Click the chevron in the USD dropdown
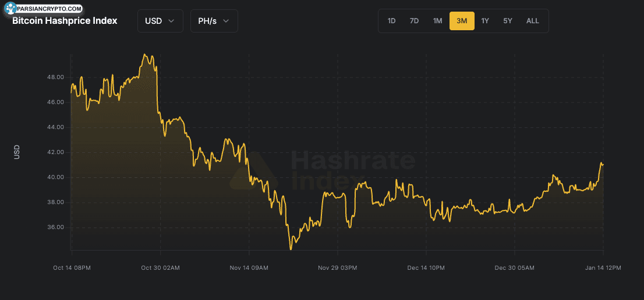 click(x=172, y=21)
